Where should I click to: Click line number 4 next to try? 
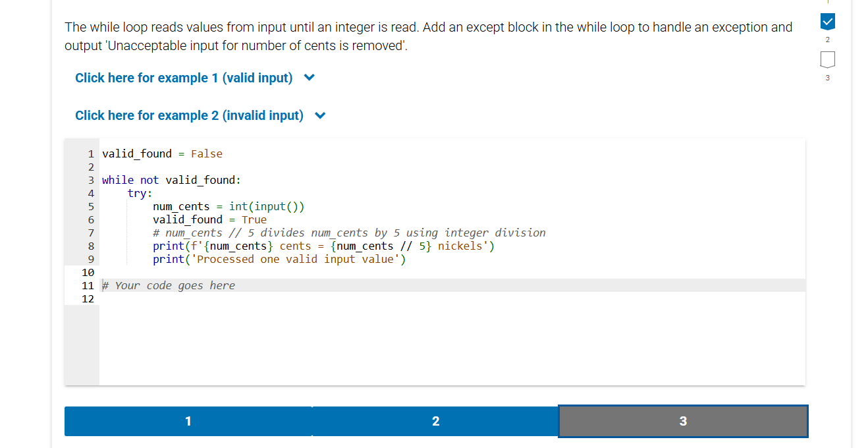coord(90,193)
